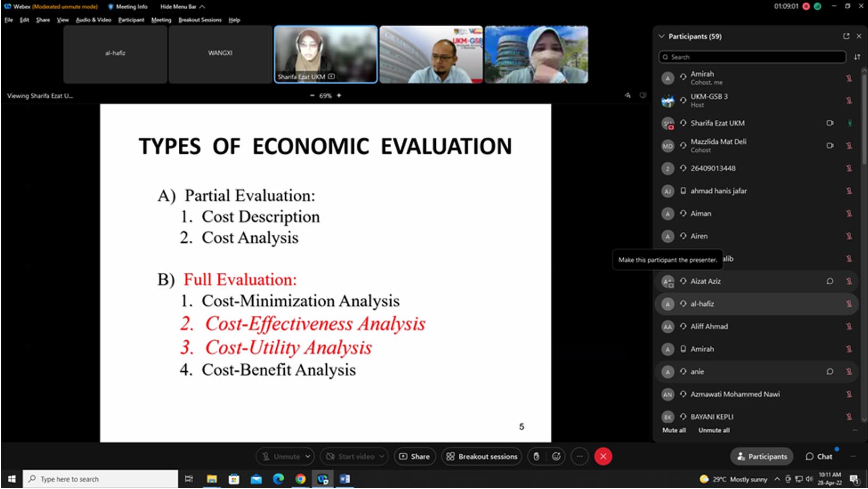Screen dimensions: 868x489
Task: Toggle microphone for Sharifa Ezat UKM
Action: coord(849,123)
